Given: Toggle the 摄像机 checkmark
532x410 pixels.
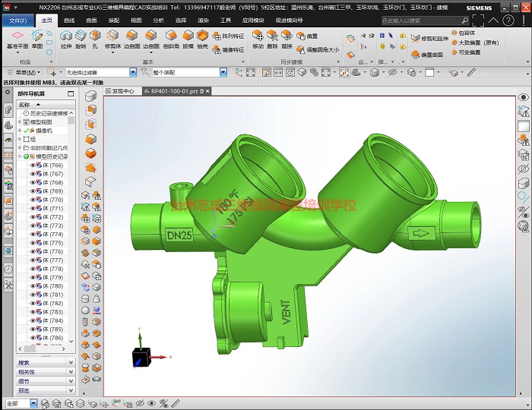Looking at the screenshot, I should coord(26,131).
